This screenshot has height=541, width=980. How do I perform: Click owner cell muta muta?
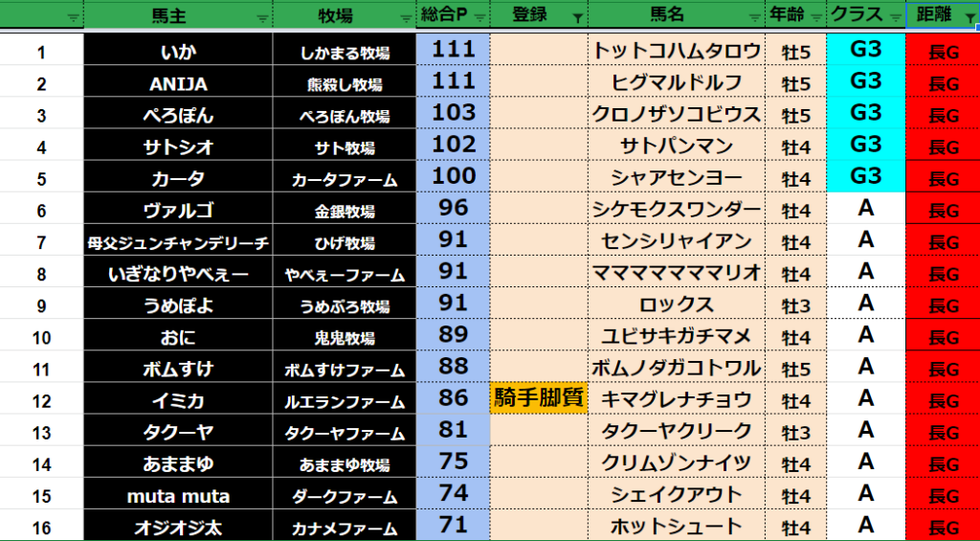point(178,494)
